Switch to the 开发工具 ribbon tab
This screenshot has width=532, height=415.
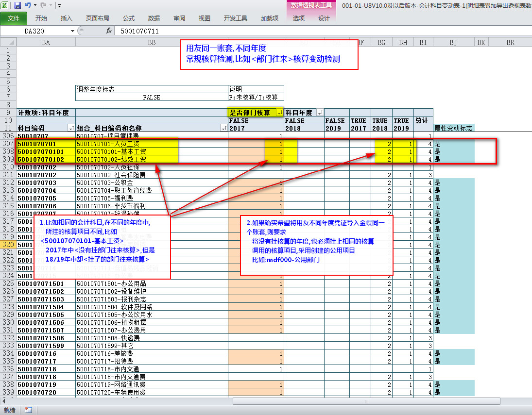(x=235, y=18)
